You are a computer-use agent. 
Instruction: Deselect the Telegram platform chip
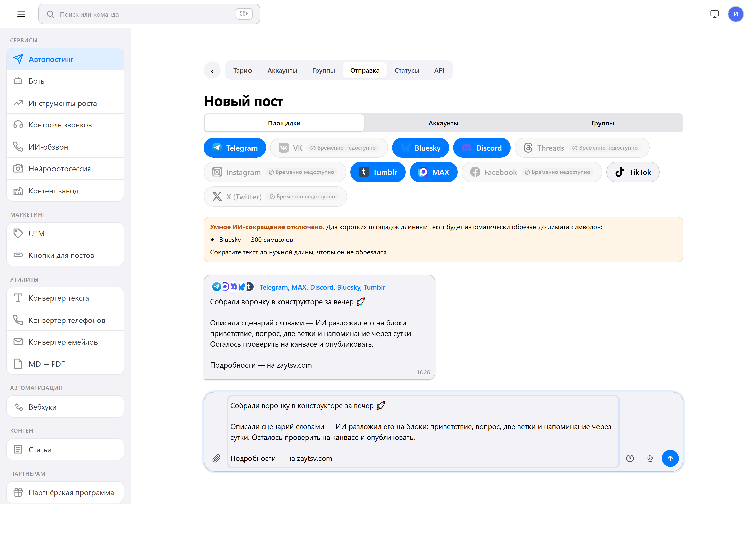(x=235, y=148)
